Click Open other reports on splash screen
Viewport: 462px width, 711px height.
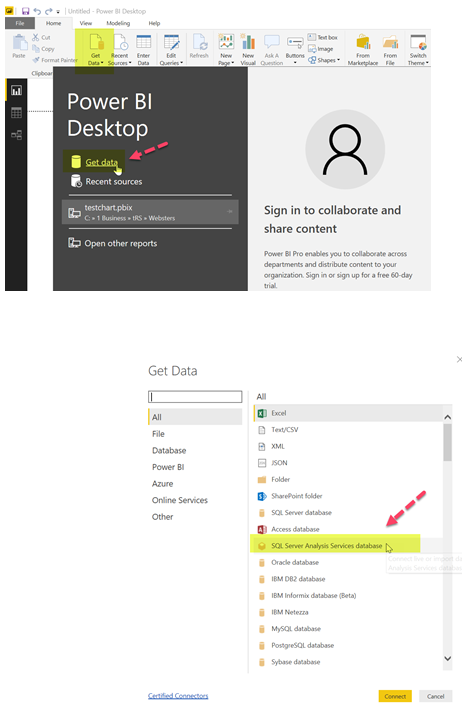(x=121, y=243)
